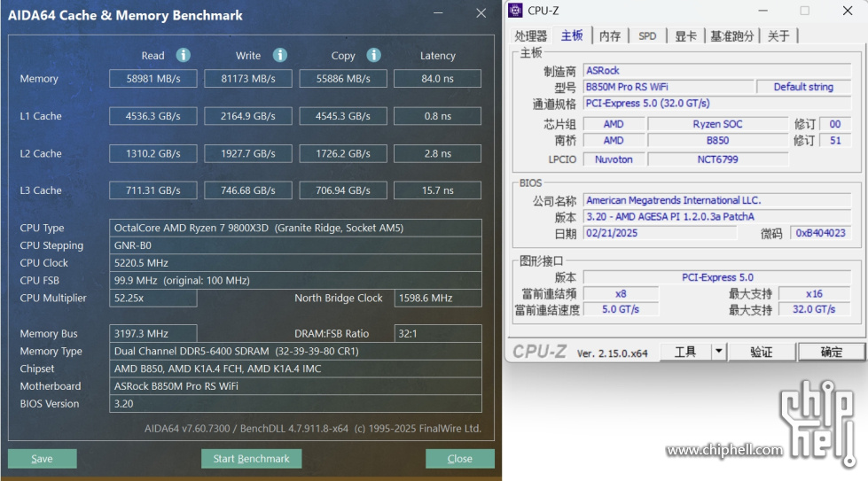Close the CPU-Z window
868x481 pixels.
click(x=848, y=11)
